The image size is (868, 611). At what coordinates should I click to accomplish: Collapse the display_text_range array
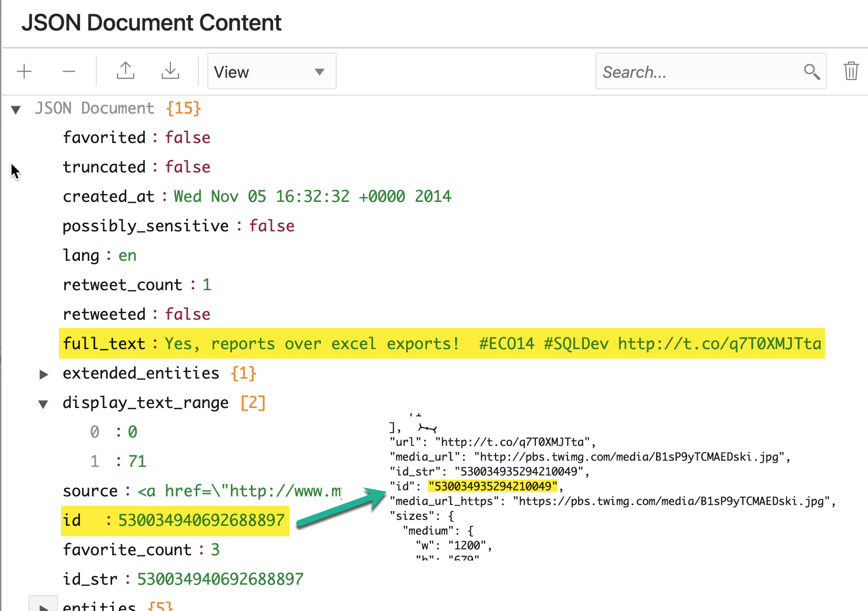pyautogui.click(x=43, y=404)
